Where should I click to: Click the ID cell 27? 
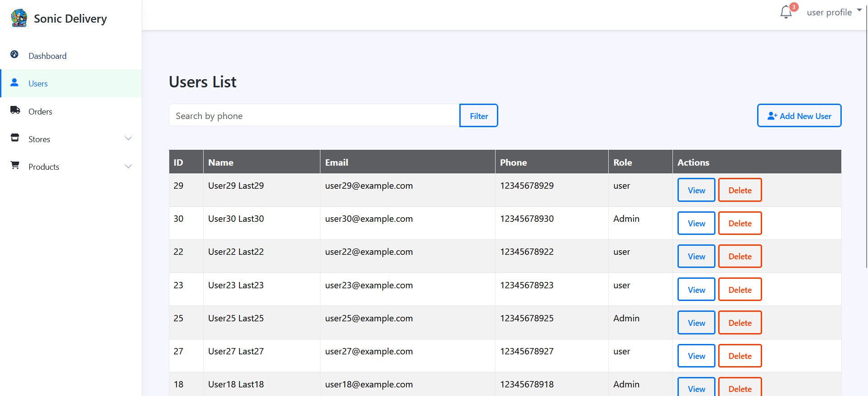(x=186, y=356)
